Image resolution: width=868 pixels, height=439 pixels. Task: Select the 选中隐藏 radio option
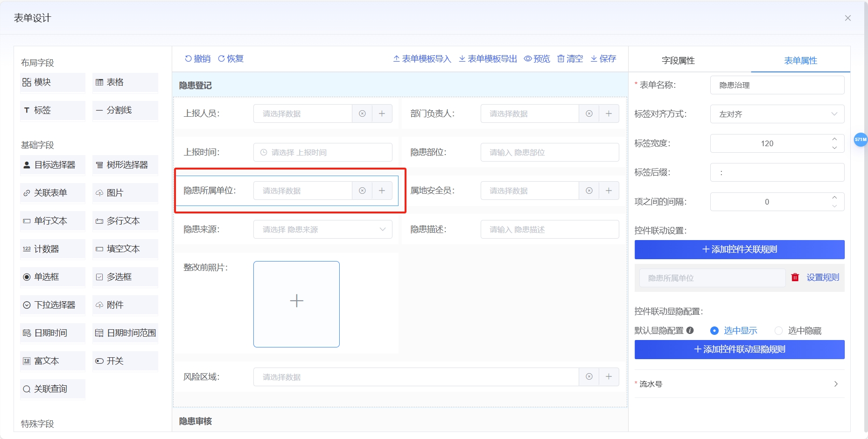[x=798, y=331]
